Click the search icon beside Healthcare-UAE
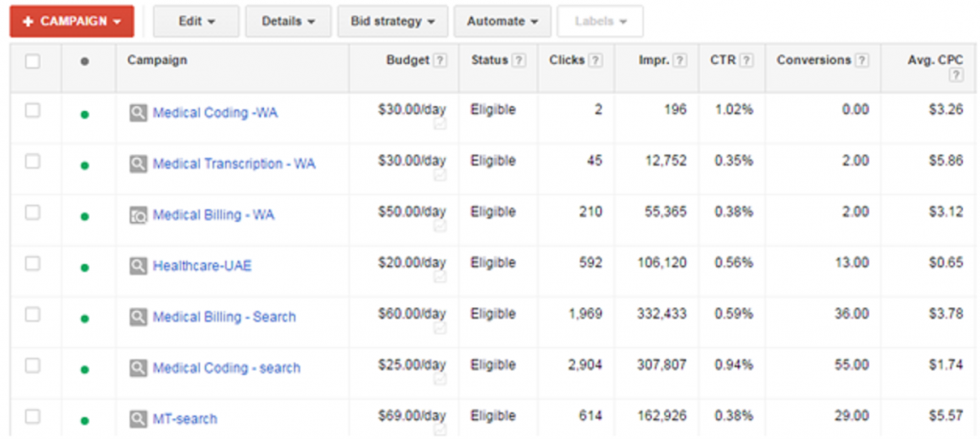This screenshot has width=980, height=439. pos(138,267)
